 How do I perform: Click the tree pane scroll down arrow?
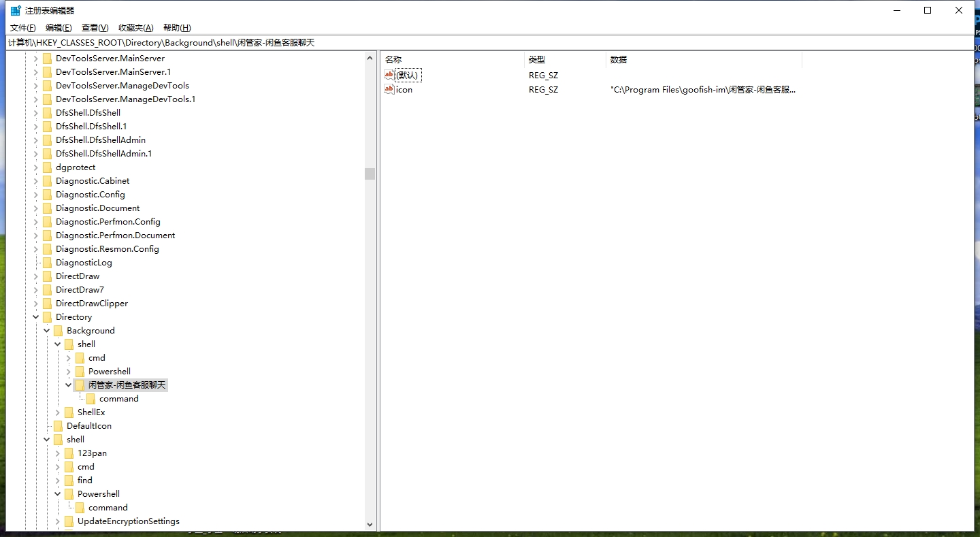pyautogui.click(x=370, y=525)
